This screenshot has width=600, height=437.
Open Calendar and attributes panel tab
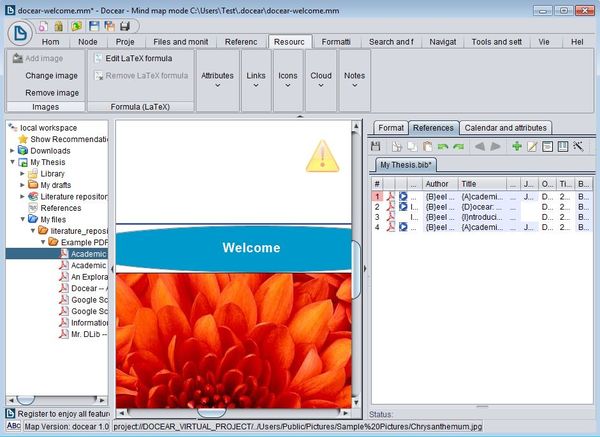(505, 128)
